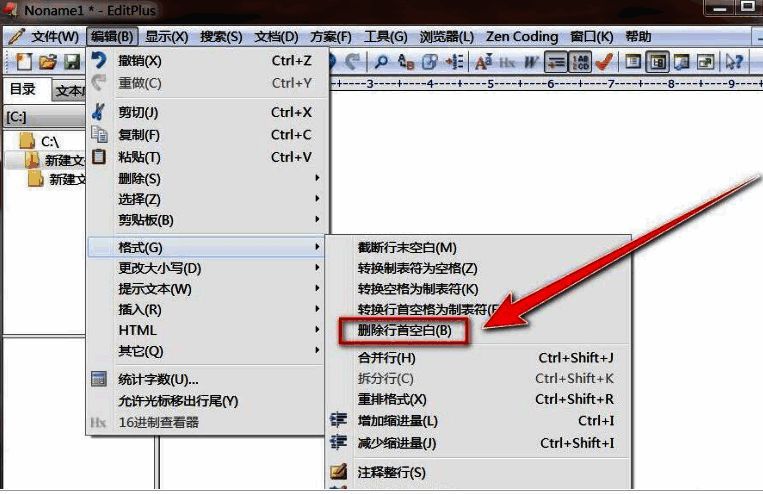The image size is (763, 494).
Task: Open the 文件(W) menu
Action: tap(55, 37)
